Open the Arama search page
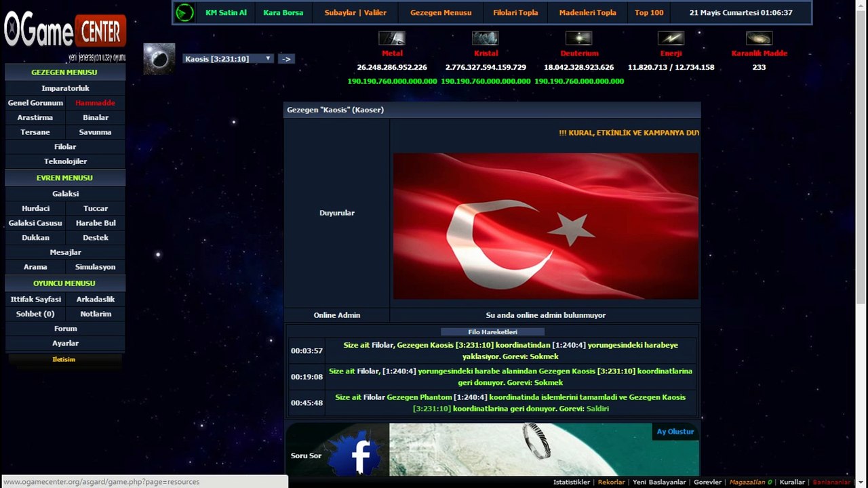This screenshot has height=488, width=868. click(35, 267)
